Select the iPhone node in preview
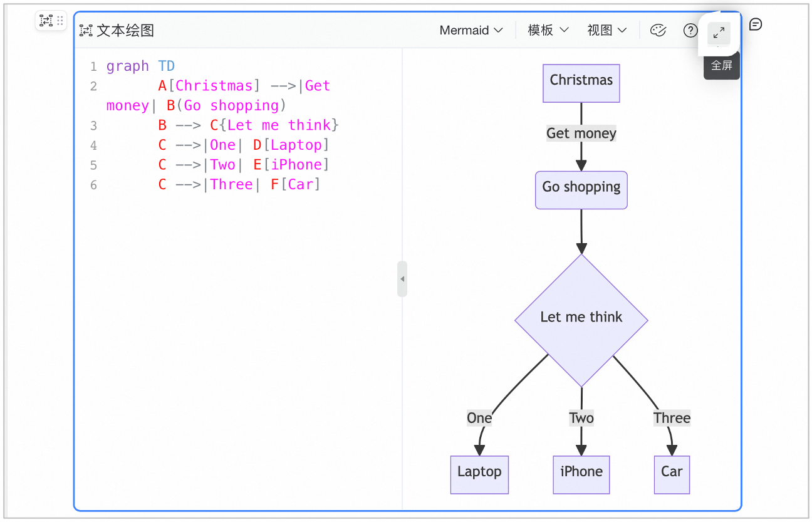This screenshot has width=812, height=522. 581,475
